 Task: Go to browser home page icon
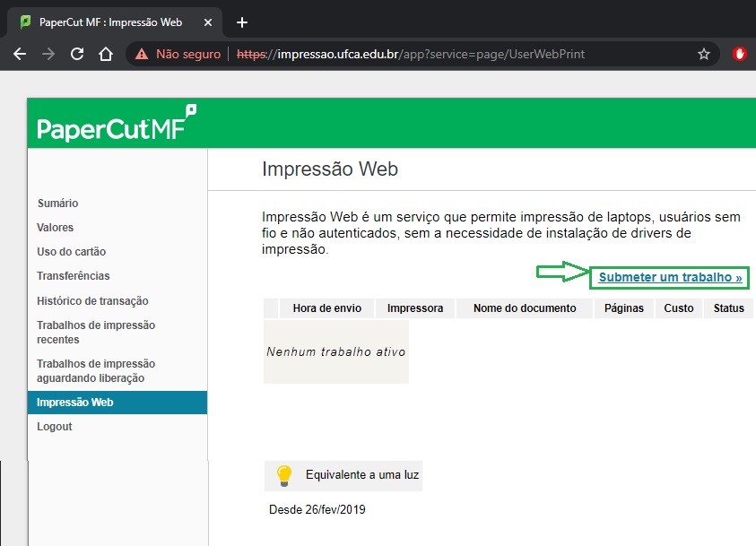click(x=106, y=54)
